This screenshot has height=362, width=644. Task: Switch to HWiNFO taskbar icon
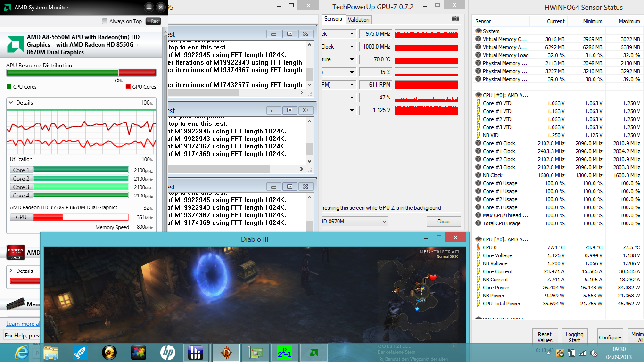pos(196,352)
